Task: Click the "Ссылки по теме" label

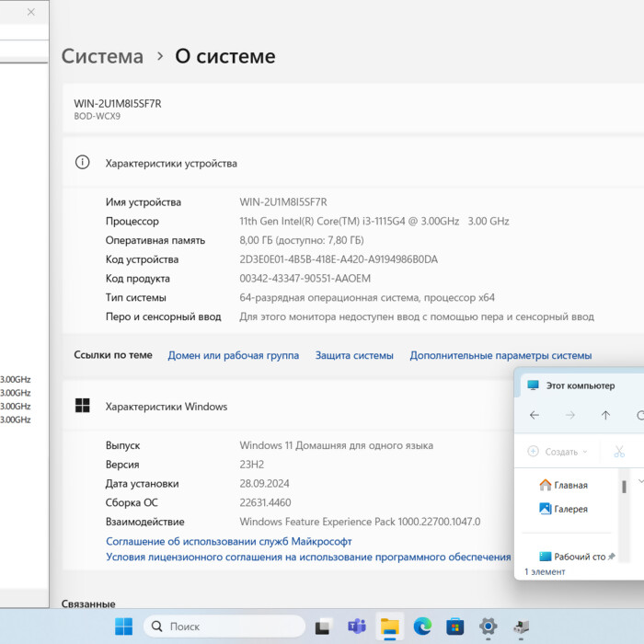Action: pyautogui.click(x=113, y=355)
